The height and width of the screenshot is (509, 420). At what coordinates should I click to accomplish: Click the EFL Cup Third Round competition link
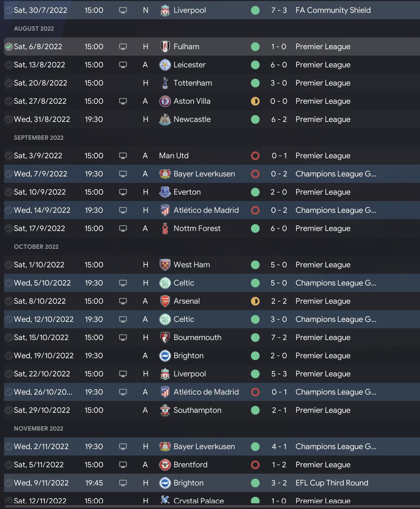pos(332,483)
